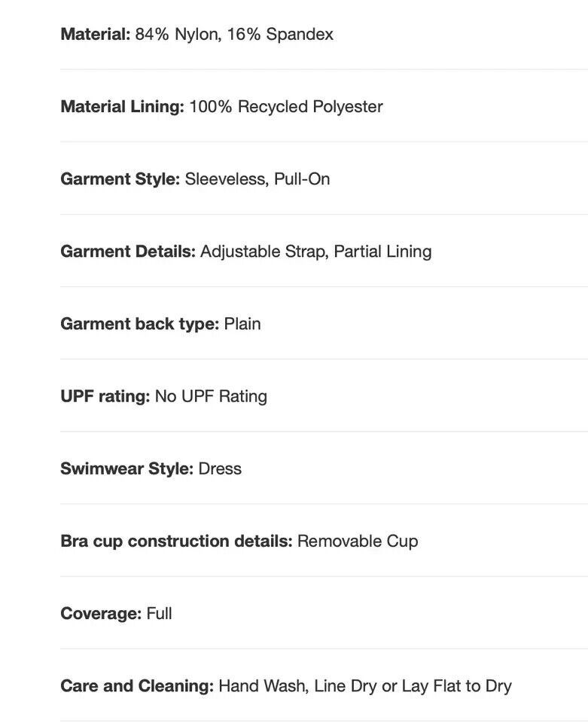Click the Removable Cup value
This screenshot has width=588, height=723.
(358, 541)
